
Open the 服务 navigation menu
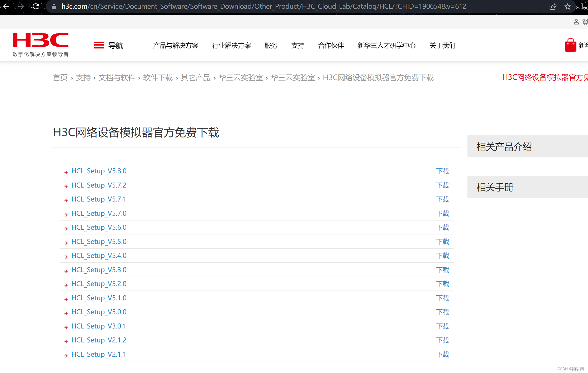point(271,45)
